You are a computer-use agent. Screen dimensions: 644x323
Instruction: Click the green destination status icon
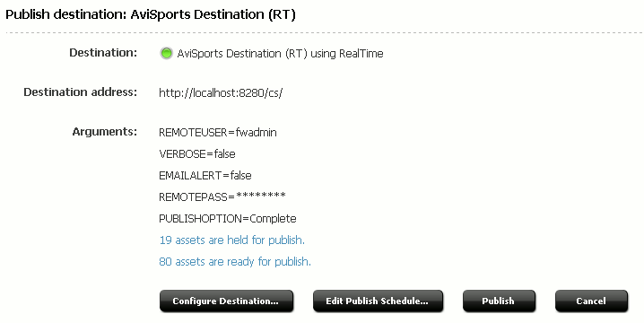[x=166, y=53]
